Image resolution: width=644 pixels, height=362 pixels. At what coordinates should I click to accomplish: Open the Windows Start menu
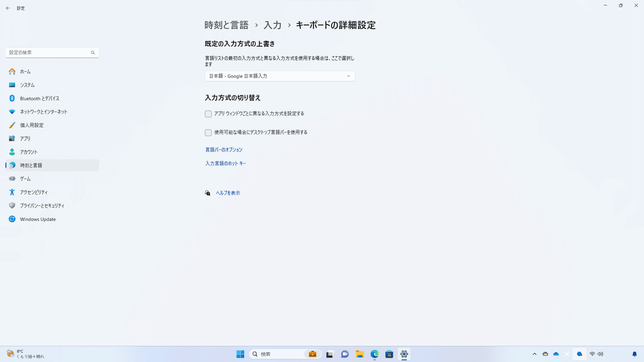tap(240, 354)
